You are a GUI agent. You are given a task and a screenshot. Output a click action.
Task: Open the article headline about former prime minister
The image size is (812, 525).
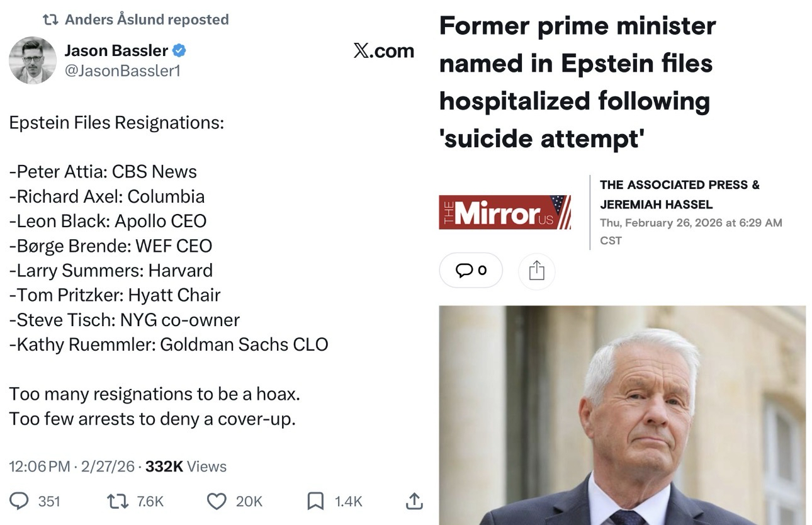[x=578, y=82]
